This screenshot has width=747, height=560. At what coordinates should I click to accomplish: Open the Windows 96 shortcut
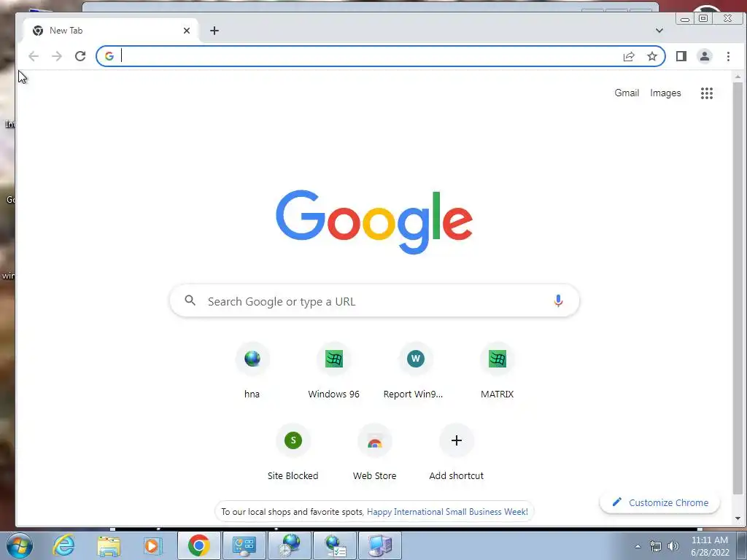click(334, 372)
